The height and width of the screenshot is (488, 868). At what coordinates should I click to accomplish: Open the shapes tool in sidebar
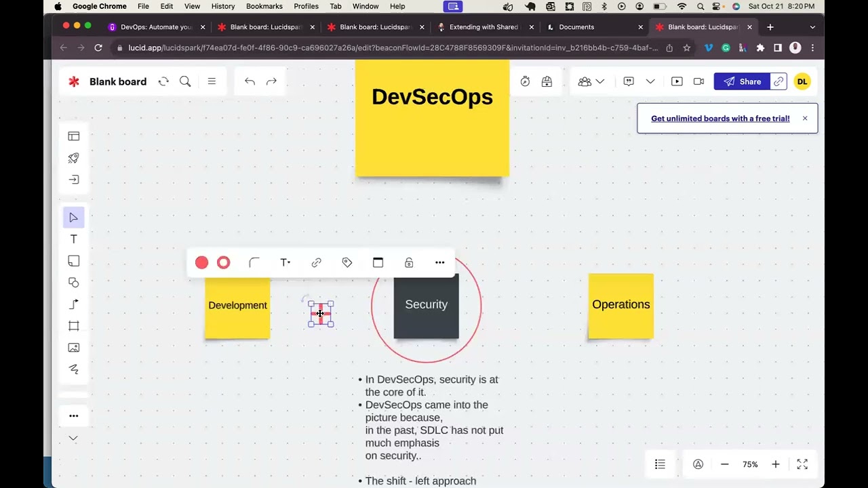74,283
